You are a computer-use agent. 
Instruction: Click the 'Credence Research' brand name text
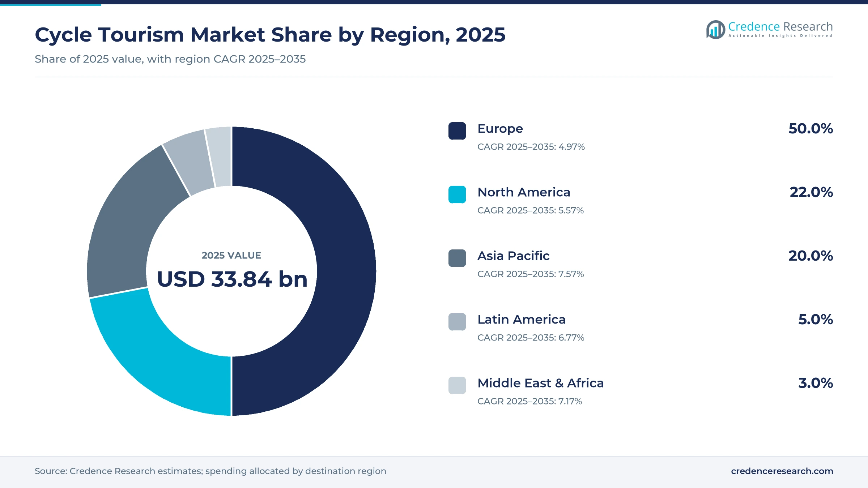coord(780,26)
